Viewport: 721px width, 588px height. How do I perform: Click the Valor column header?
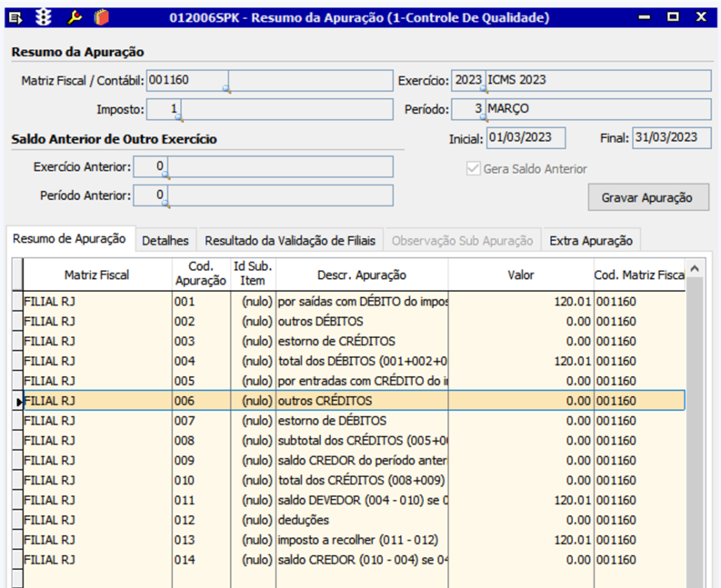520,274
